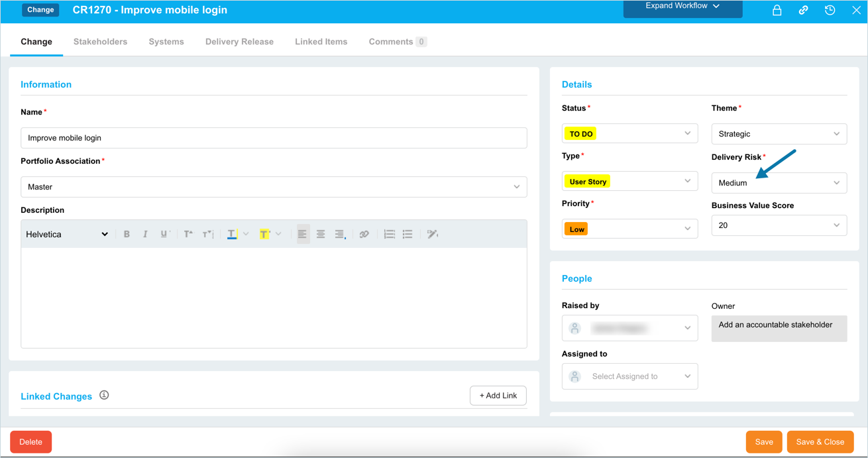The height and width of the screenshot is (458, 868).
Task: Insert a numbered list in description
Action: click(x=389, y=235)
